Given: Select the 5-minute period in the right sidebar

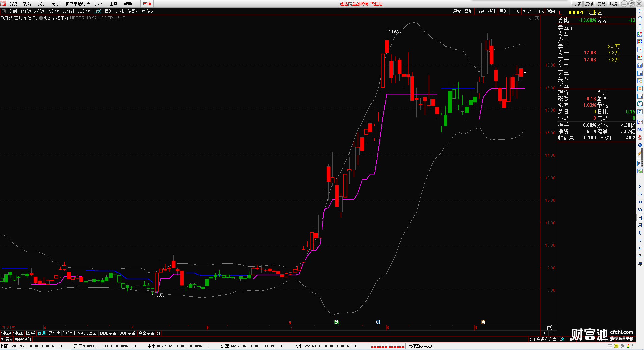Looking at the screenshot, I should [640, 186].
